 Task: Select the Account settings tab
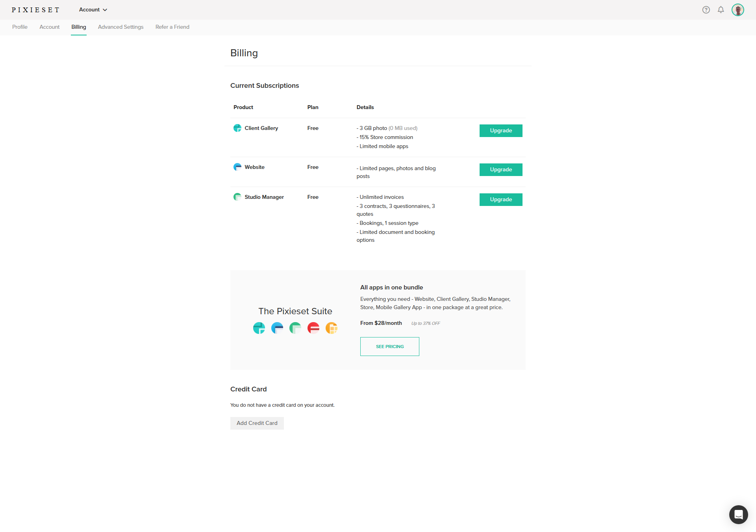point(49,27)
